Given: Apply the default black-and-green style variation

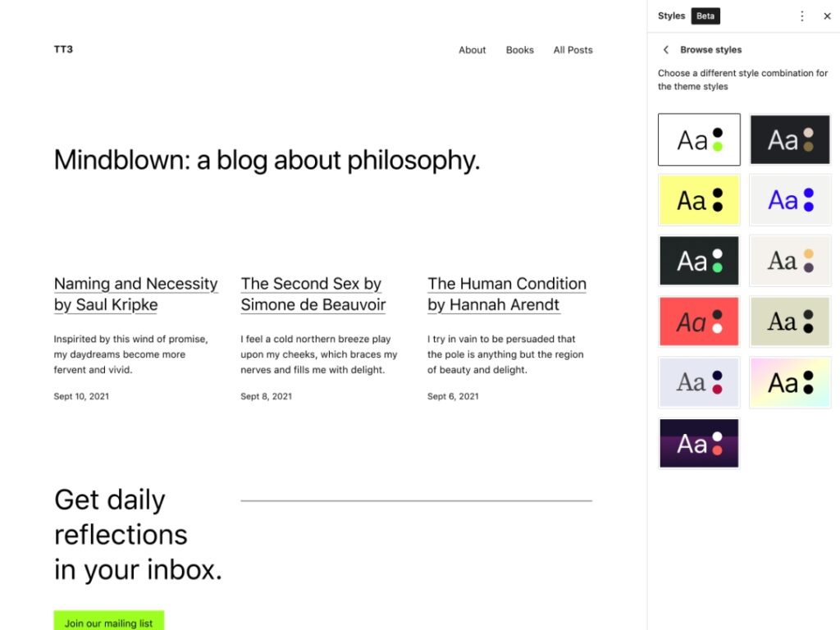Looking at the screenshot, I should (699, 139).
